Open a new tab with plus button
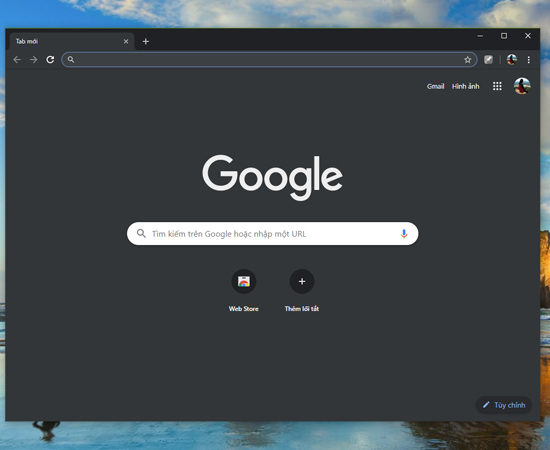The height and width of the screenshot is (450, 550). pos(146,41)
